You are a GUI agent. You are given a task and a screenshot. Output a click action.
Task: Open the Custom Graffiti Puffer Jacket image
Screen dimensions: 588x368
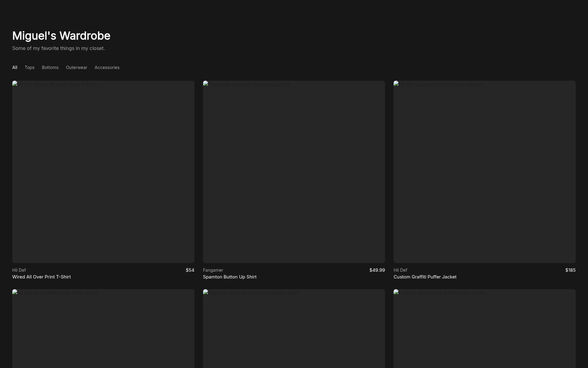(484, 172)
